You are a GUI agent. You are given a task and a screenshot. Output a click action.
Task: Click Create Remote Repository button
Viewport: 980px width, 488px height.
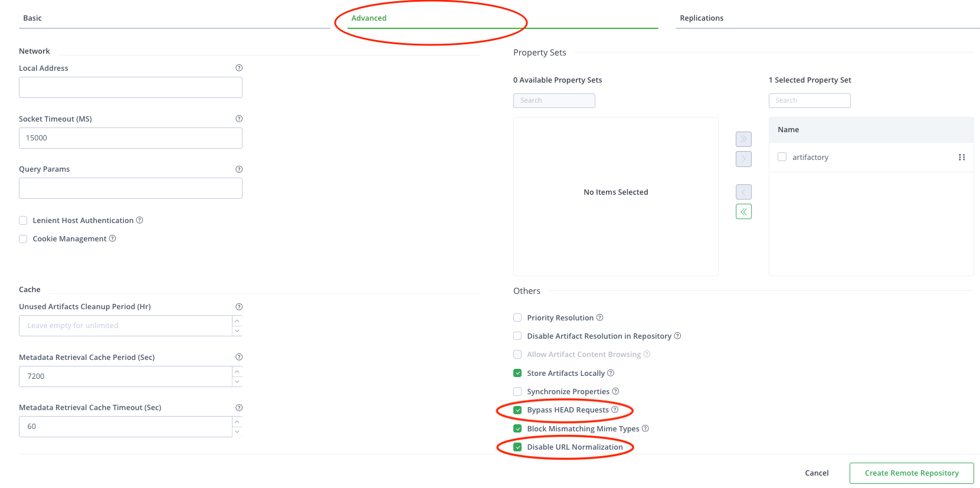(912, 473)
